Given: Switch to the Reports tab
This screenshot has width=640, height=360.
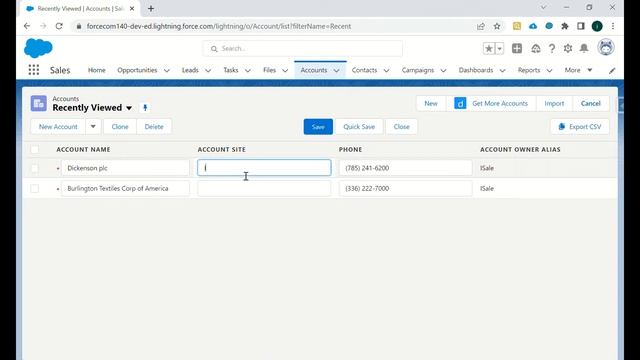Looking at the screenshot, I should pos(529,70).
